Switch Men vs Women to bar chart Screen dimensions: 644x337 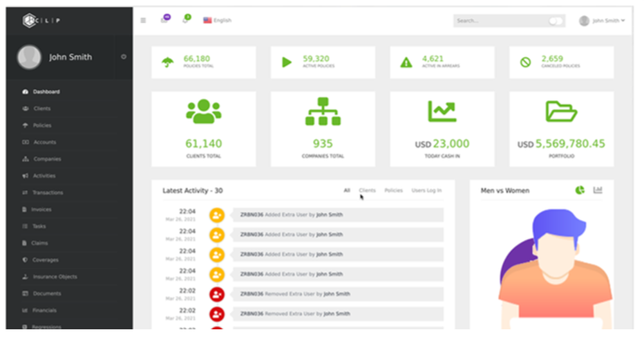click(x=598, y=190)
